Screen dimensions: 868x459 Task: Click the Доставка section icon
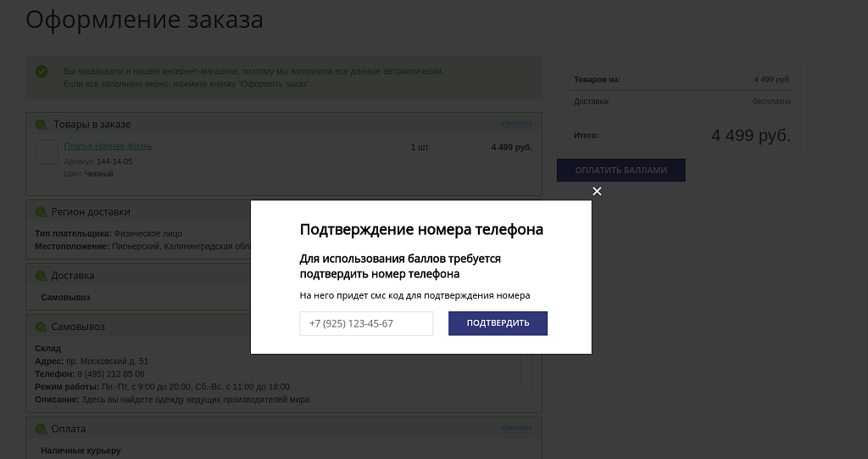point(41,276)
